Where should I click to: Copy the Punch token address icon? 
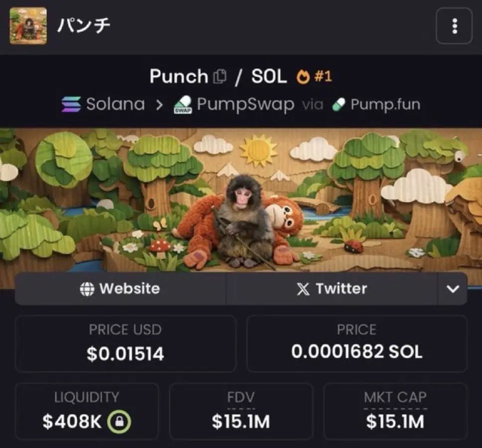[x=220, y=76]
